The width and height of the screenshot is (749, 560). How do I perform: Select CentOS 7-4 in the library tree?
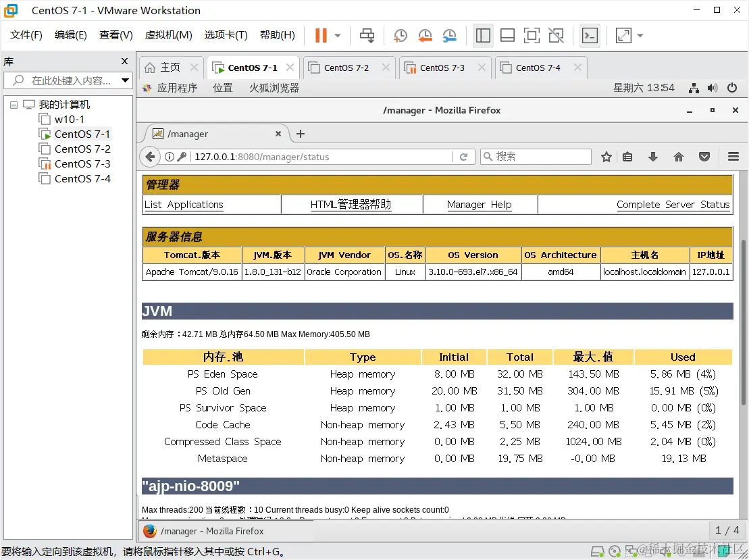[82, 179]
